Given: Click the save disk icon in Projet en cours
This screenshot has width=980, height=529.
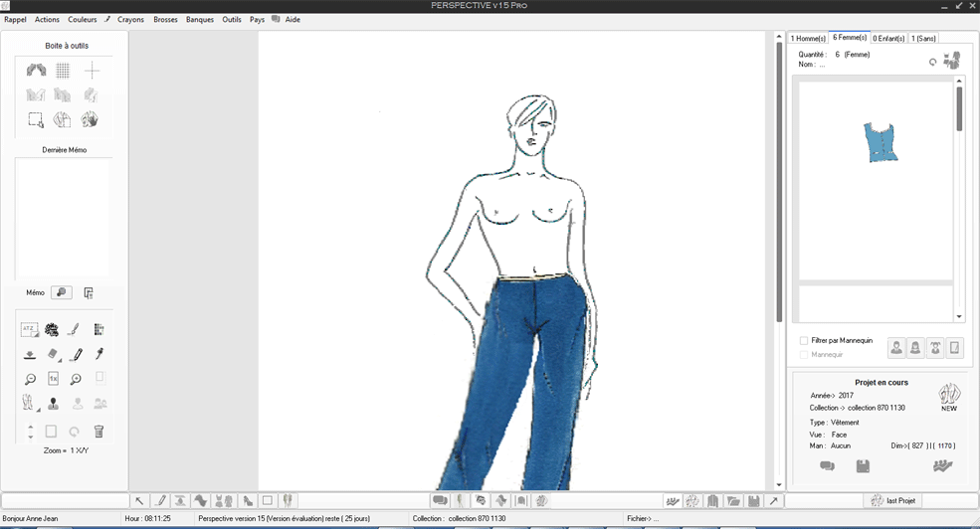Looking at the screenshot, I should pos(864,465).
